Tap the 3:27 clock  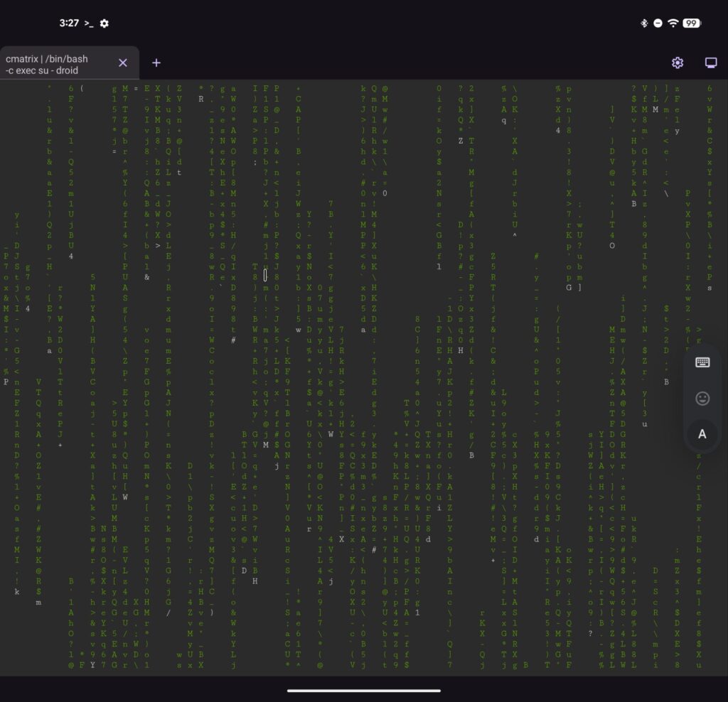[69, 23]
